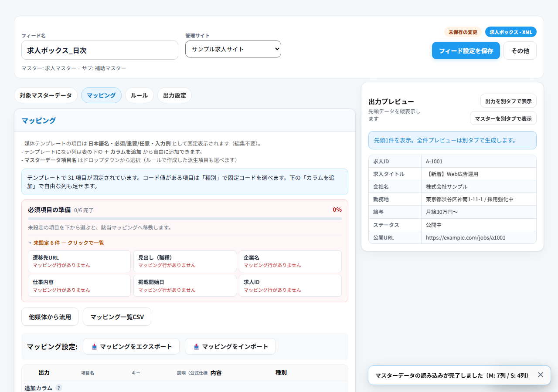Jump to 企業名 unmapped item
This screenshot has height=392, width=558.
[x=290, y=261]
